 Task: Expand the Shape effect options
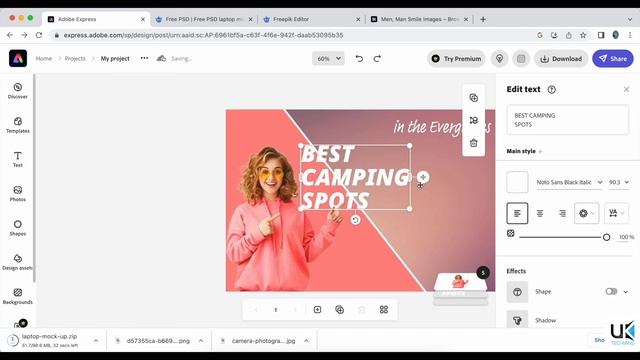[626, 291]
